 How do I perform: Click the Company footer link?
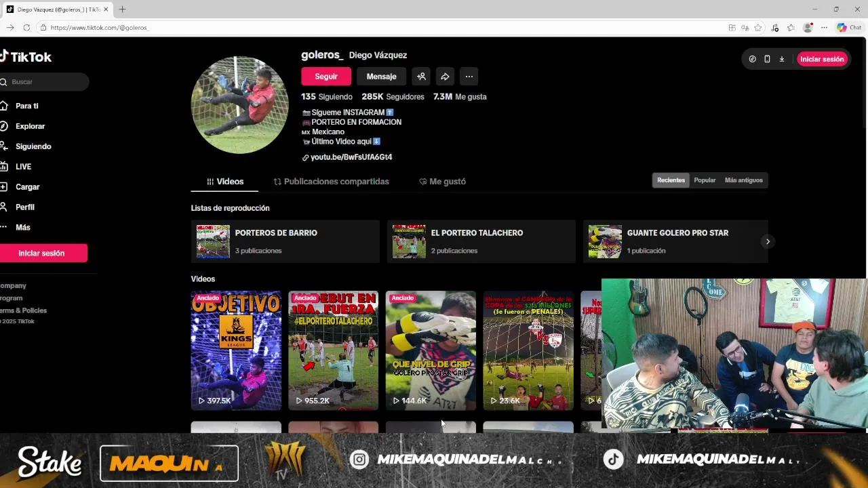13,286
